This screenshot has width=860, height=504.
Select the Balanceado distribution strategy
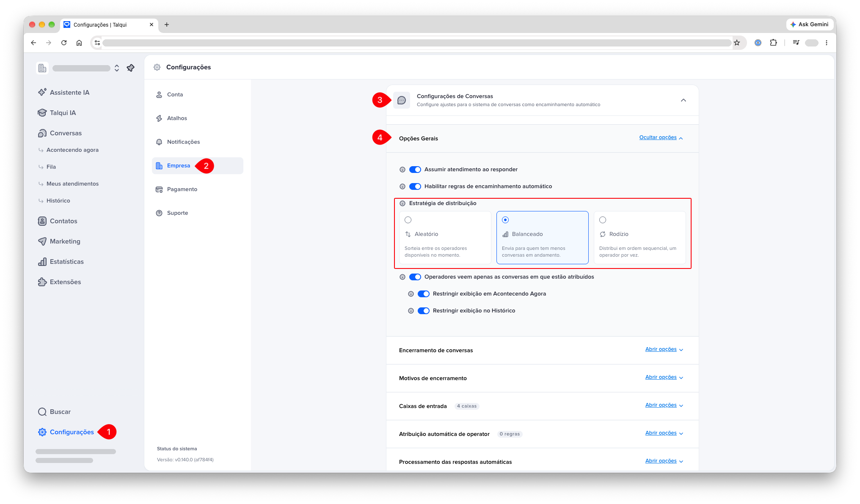(543, 238)
